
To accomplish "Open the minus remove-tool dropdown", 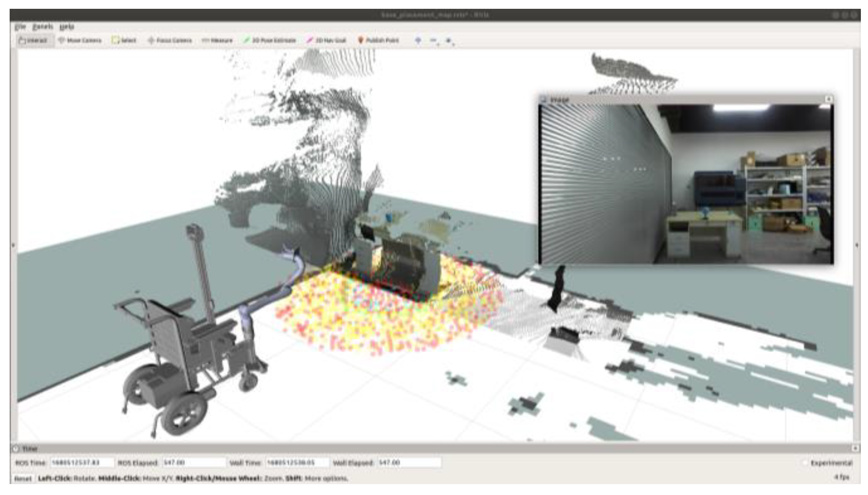I will coord(434,41).
